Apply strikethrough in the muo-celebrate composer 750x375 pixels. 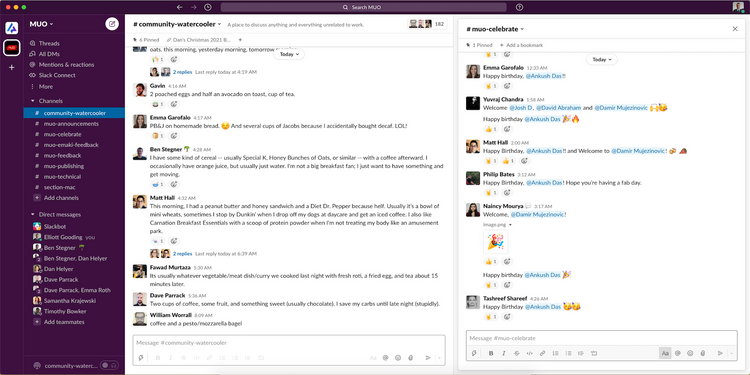[x=517, y=353]
